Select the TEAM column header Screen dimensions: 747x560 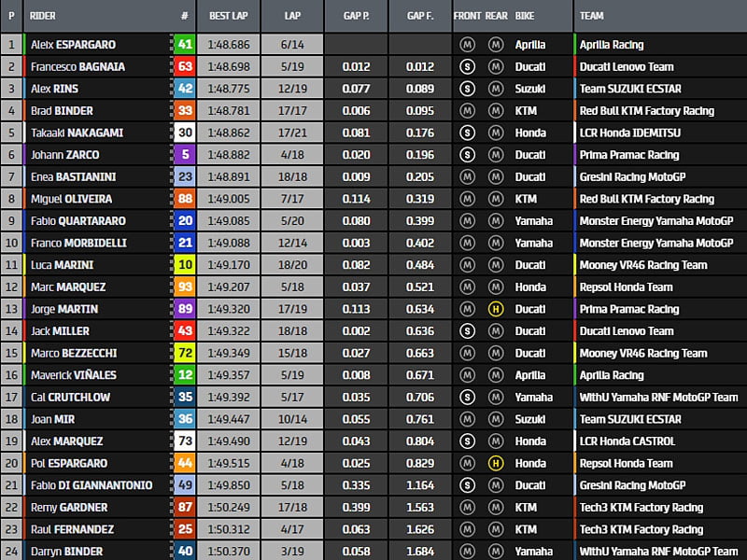click(x=592, y=16)
